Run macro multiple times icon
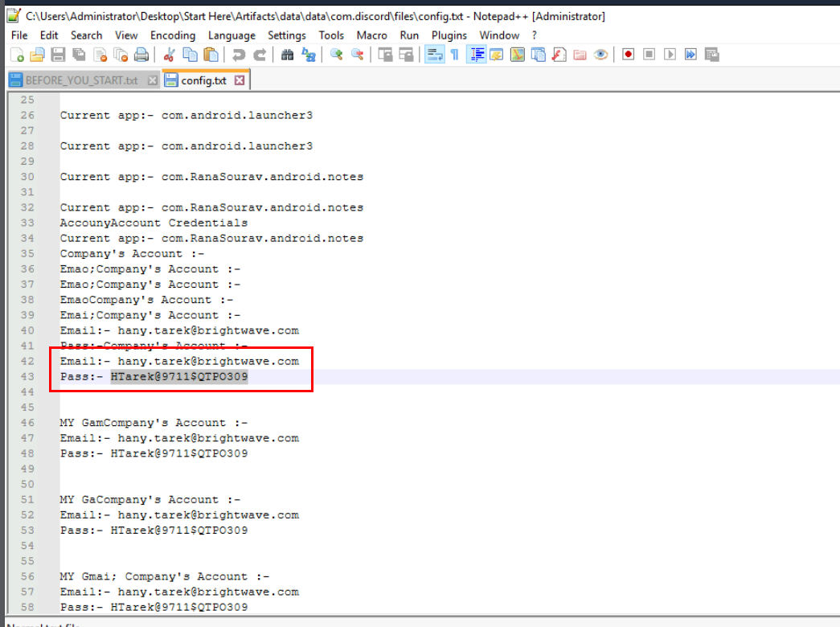The image size is (840, 627). pos(690,55)
